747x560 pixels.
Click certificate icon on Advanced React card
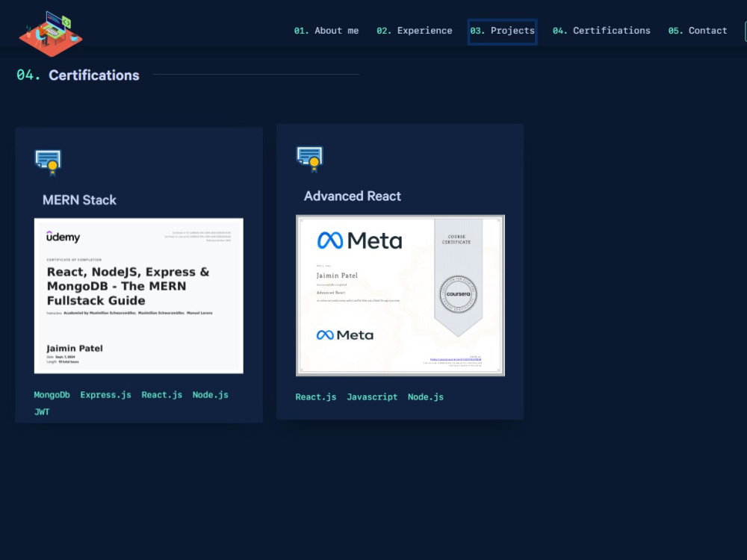pyautogui.click(x=310, y=159)
